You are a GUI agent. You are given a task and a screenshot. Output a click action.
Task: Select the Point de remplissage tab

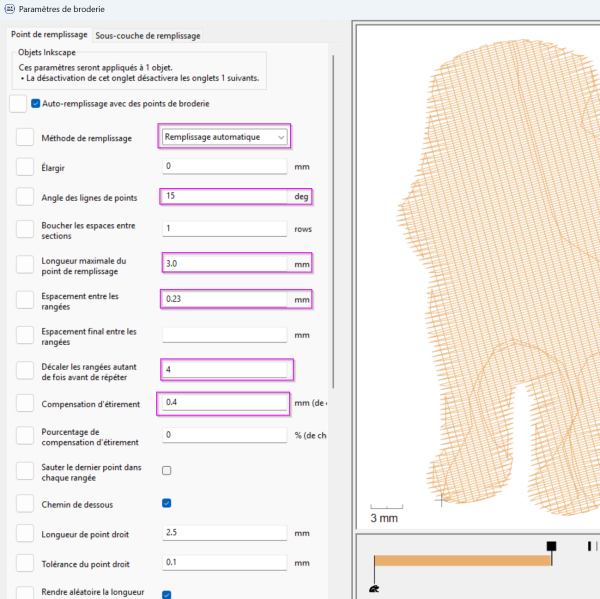(49, 34)
